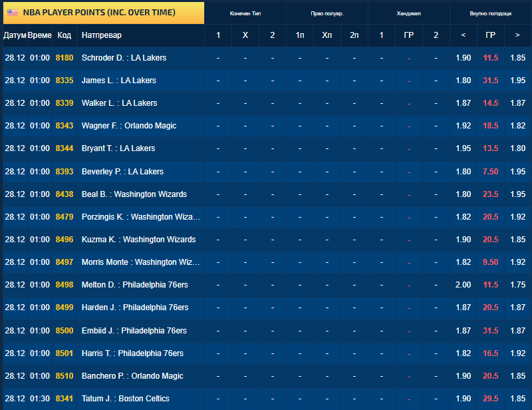
Task: Choose over 1.87 odds for Harden J.
Action: click(518, 307)
